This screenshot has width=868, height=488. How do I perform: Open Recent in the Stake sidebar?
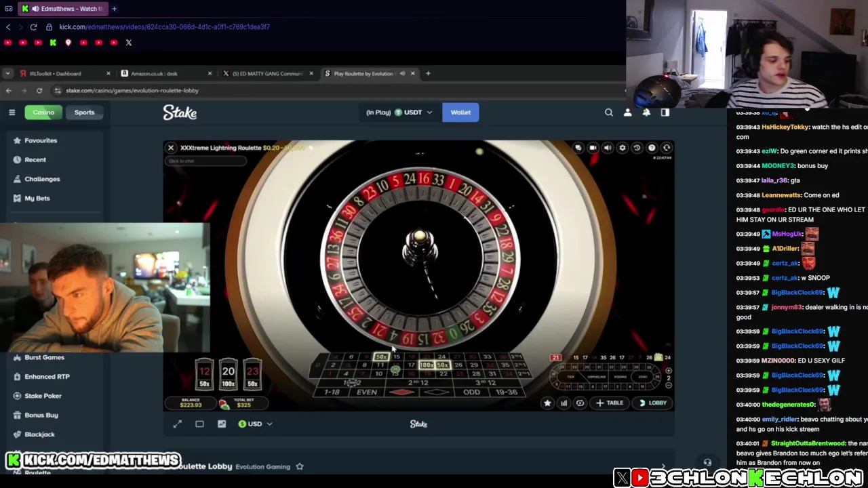[x=30, y=160]
